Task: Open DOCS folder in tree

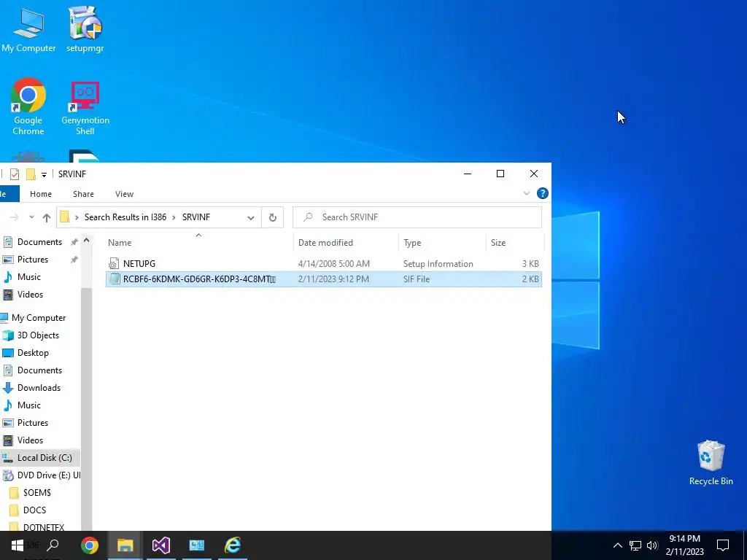Action: [35, 510]
